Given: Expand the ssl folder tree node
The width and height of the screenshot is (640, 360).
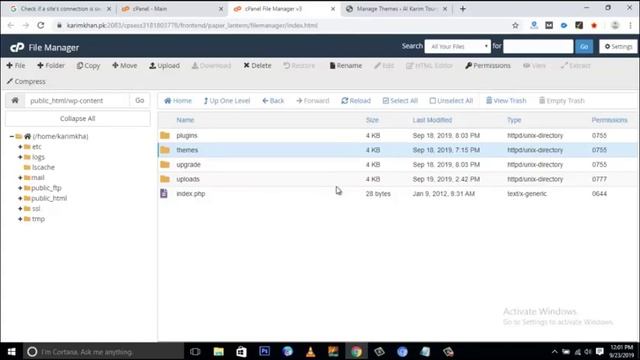Looking at the screenshot, I should 20,209.
